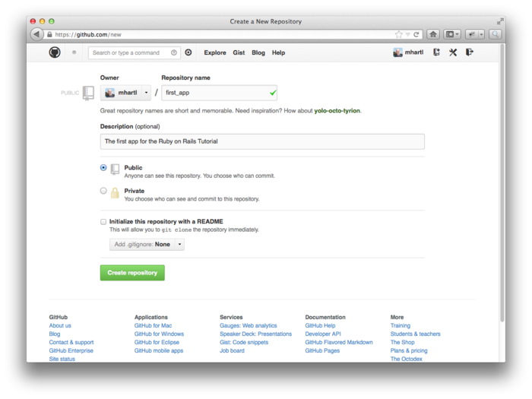Click the command help question-mark icon

(174, 52)
